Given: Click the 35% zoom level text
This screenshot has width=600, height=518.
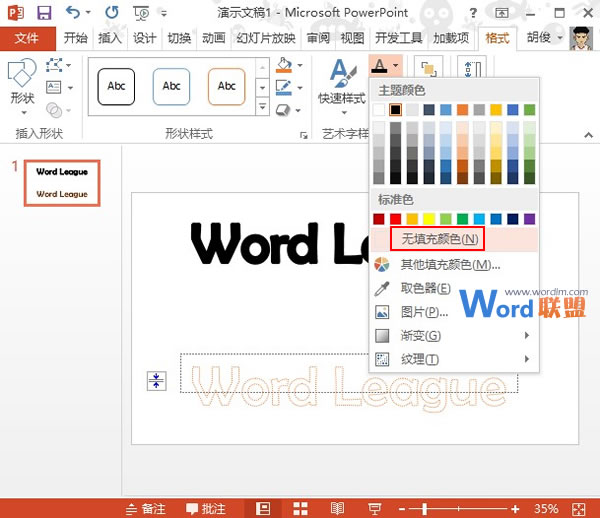Looking at the screenshot, I should pyautogui.click(x=546, y=509).
